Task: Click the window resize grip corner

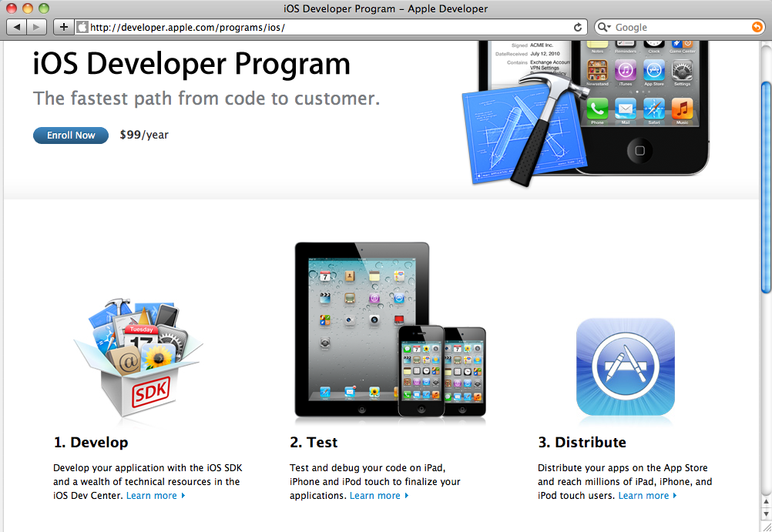Action: pyautogui.click(x=766, y=526)
